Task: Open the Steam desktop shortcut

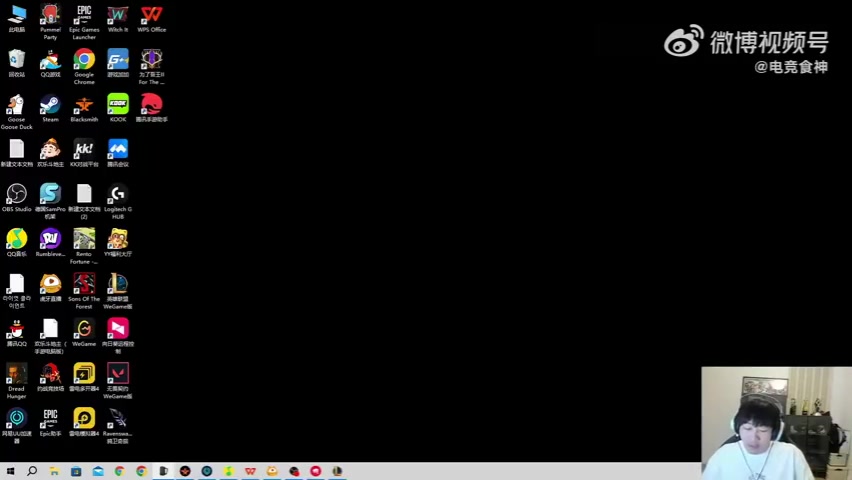Action: coord(50,105)
